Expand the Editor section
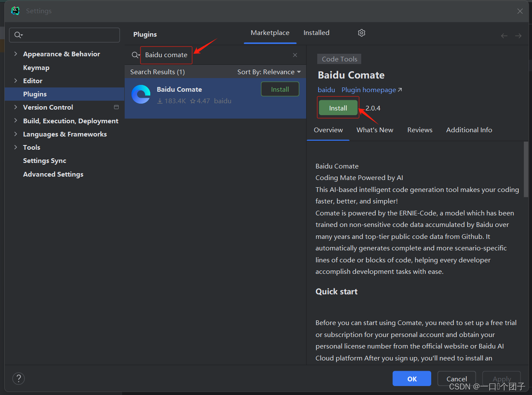Screen dimensions: 532x395 tap(16, 81)
